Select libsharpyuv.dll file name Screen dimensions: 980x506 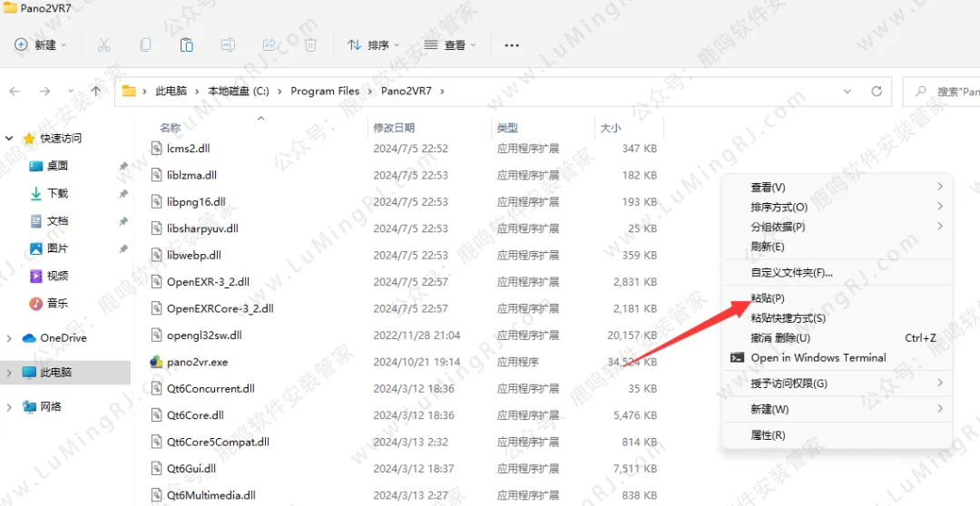(202, 229)
